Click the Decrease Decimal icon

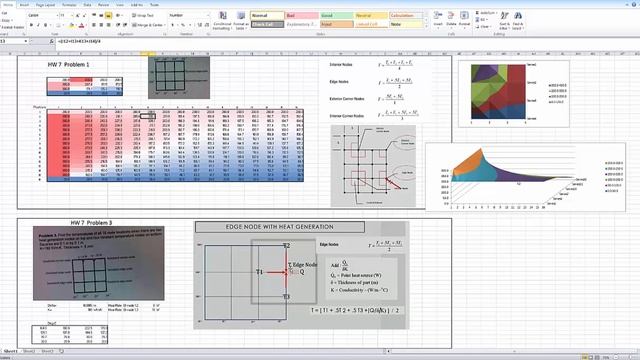207,25
